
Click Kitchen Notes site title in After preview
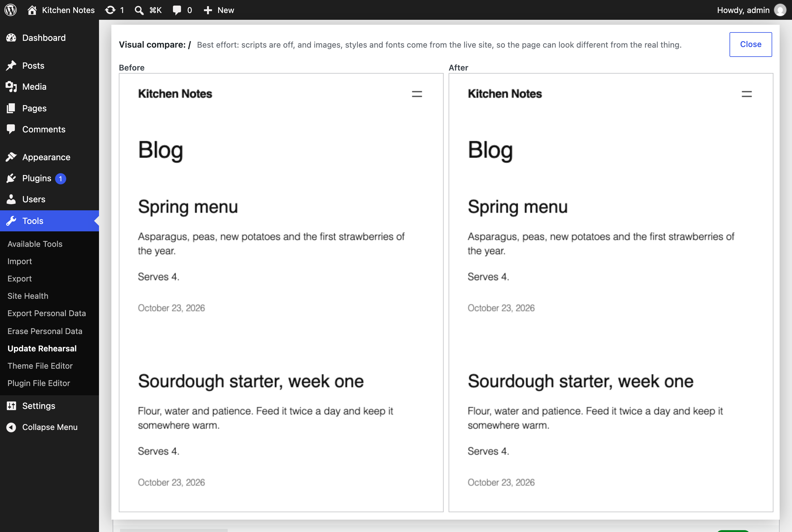coord(505,94)
